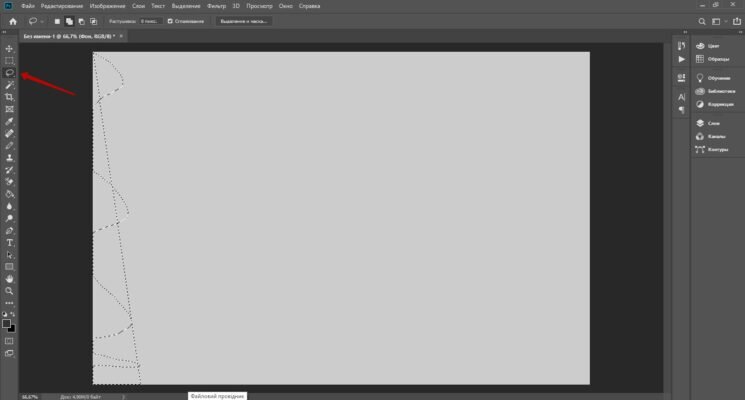The image size is (745, 400).
Task: Open the History panel icon
Action: pyautogui.click(x=681, y=46)
